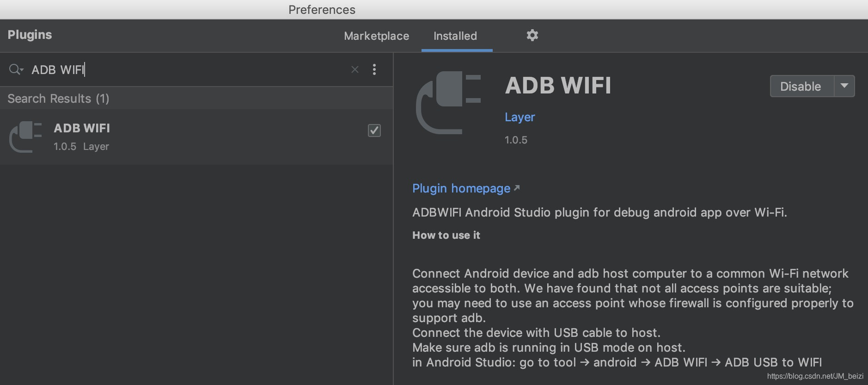Image resolution: width=868 pixels, height=385 pixels.
Task: Click 'Make sure adb is running' line
Action: pos(549,348)
